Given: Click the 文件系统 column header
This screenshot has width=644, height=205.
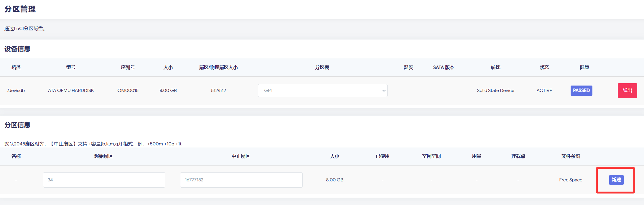Looking at the screenshot, I should [x=571, y=156].
